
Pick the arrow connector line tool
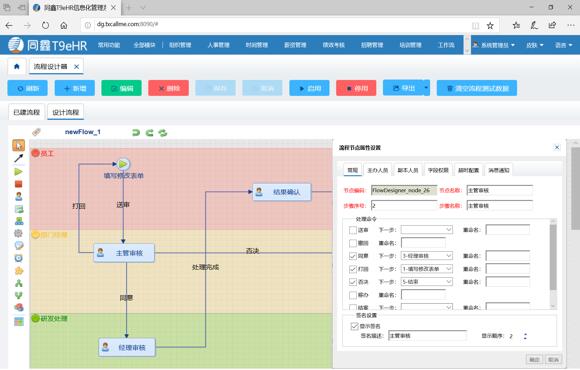pos(18,158)
